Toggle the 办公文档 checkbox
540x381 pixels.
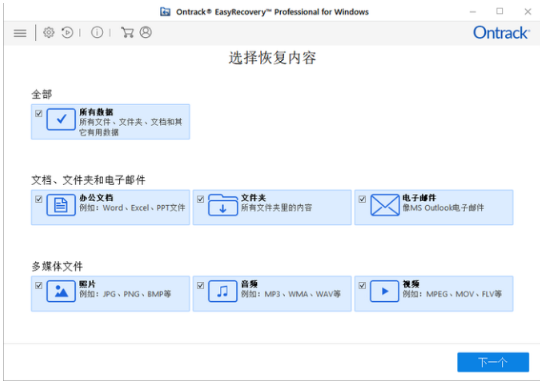(x=39, y=199)
